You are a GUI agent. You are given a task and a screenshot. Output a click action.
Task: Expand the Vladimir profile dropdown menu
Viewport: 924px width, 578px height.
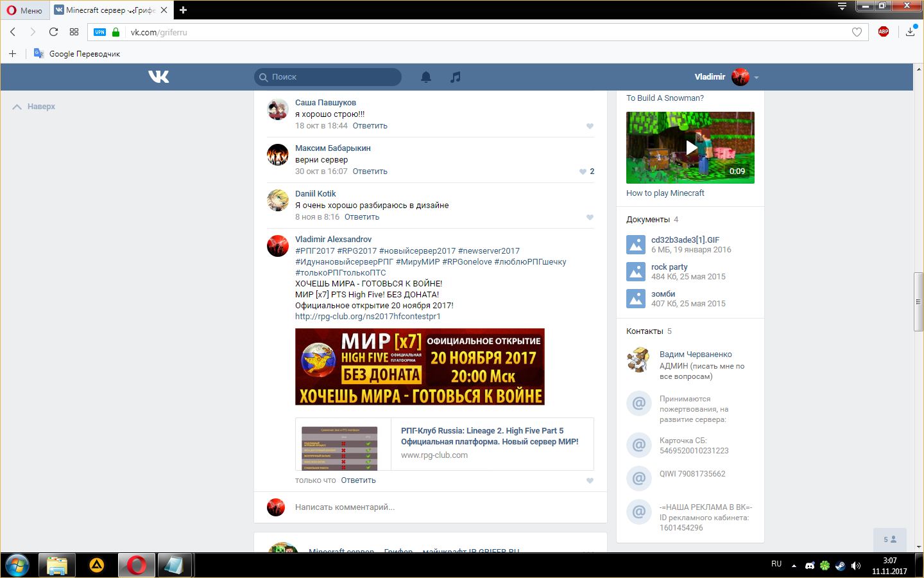(756, 77)
